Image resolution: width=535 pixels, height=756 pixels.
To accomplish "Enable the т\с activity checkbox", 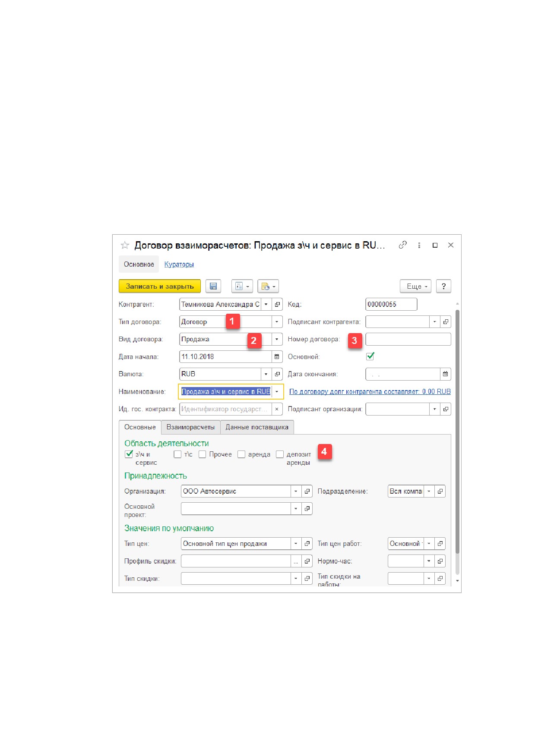I will tap(177, 454).
